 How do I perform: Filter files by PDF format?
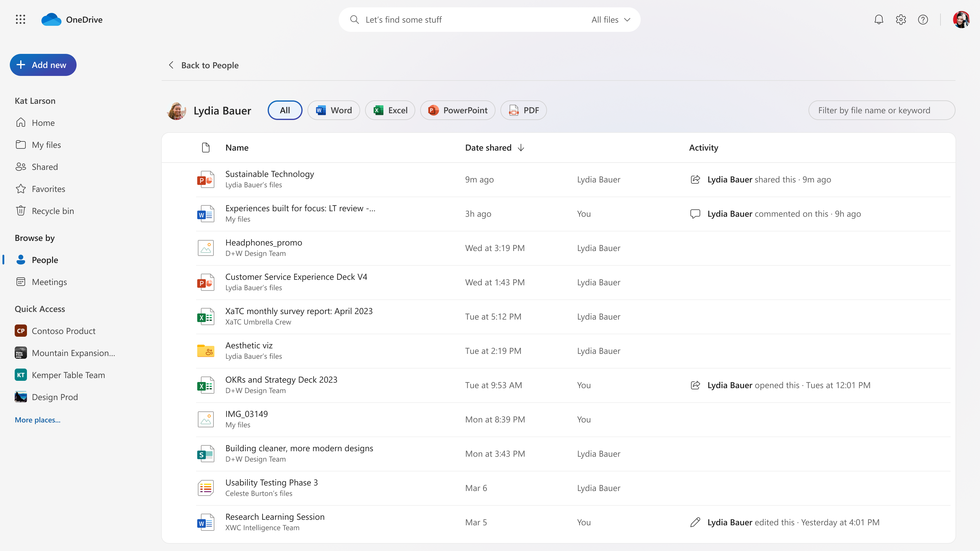(524, 110)
